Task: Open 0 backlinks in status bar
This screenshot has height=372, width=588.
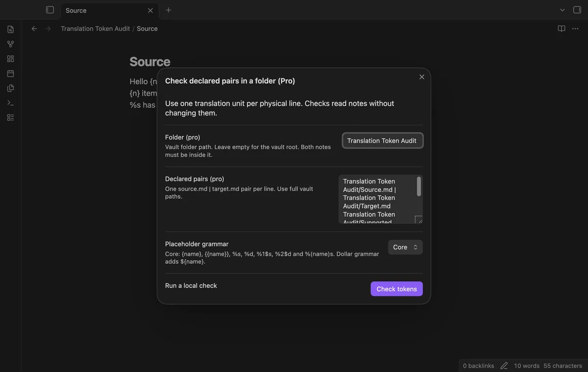Action: pyautogui.click(x=478, y=366)
